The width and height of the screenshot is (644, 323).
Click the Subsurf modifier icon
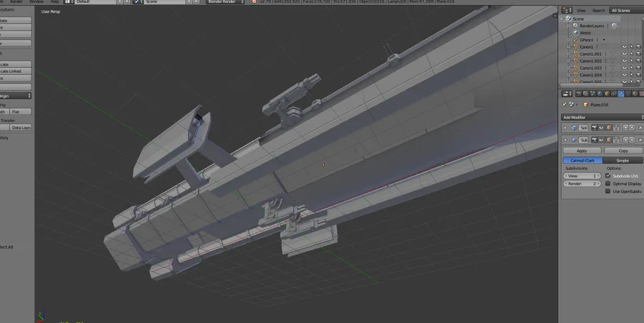574,140
